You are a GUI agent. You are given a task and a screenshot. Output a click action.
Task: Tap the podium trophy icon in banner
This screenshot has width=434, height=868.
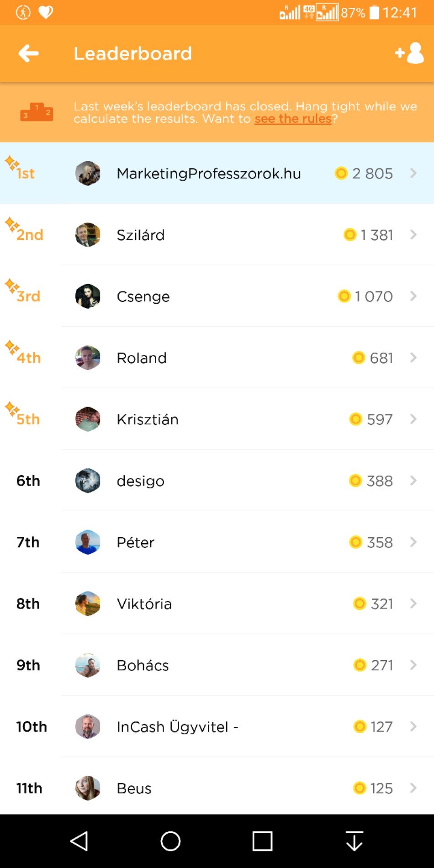coord(37,112)
